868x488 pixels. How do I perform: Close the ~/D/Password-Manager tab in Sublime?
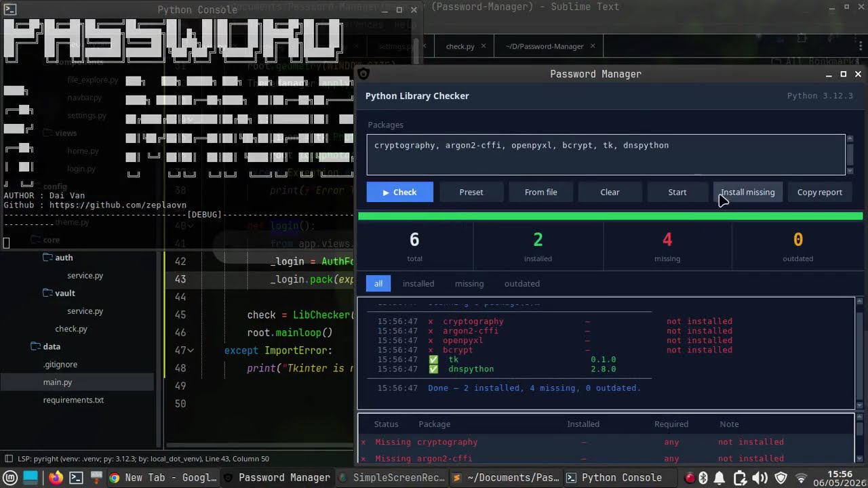(x=593, y=46)
